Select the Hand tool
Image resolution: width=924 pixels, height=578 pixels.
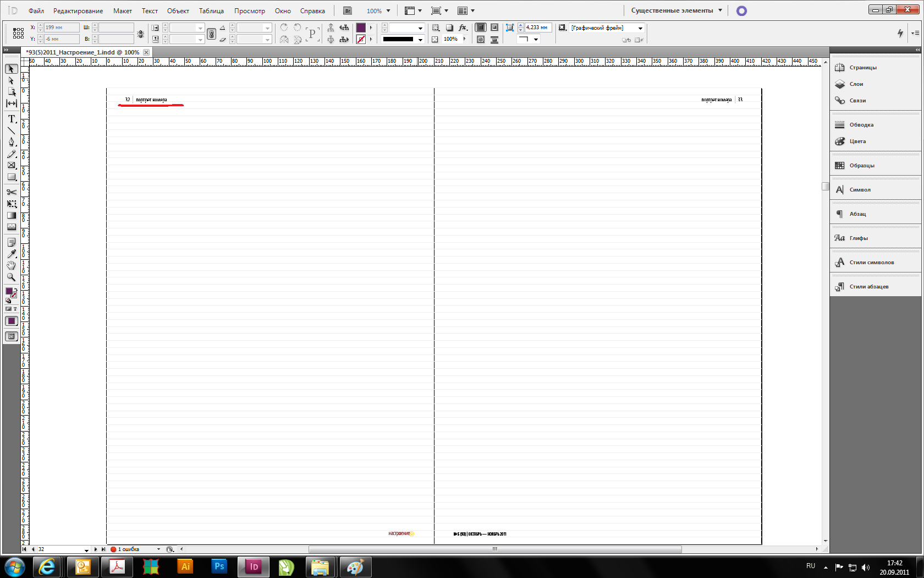(x=12, y=265)
